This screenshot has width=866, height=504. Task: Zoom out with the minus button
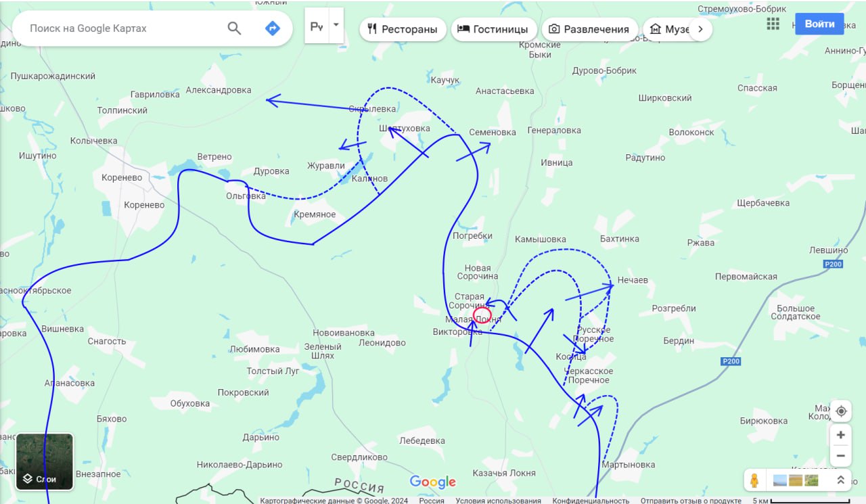coord(841,455)
